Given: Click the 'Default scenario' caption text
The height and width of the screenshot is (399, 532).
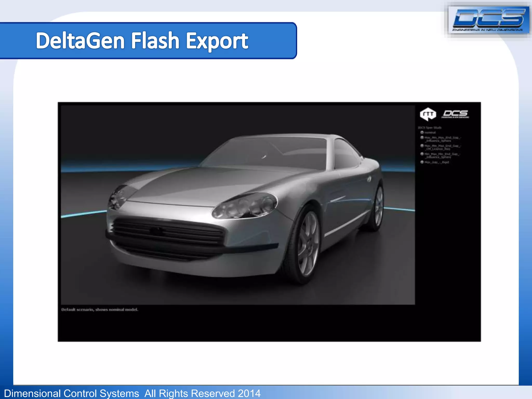Looking at the screenshot, I should coord(100,310).
